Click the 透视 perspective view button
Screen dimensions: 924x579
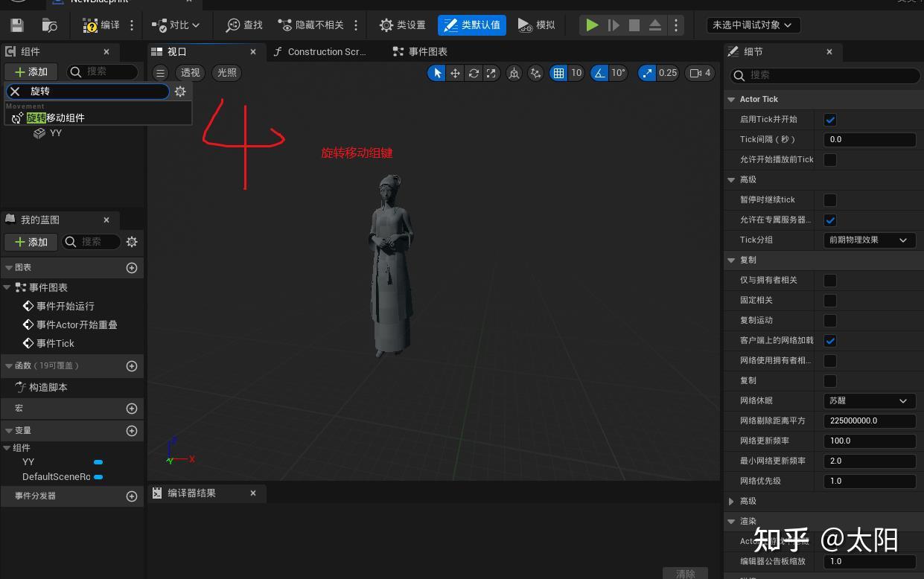190,73
